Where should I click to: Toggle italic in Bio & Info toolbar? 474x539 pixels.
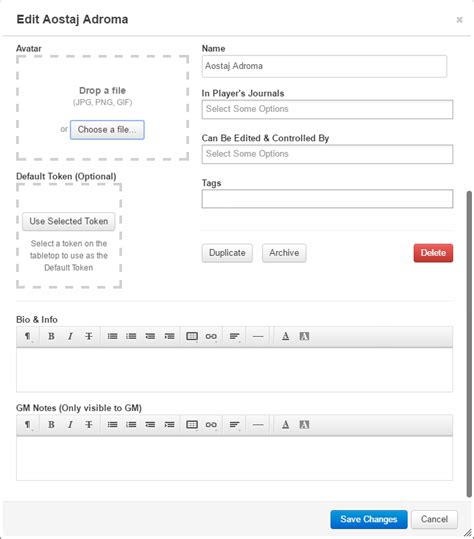pos(70,336)
